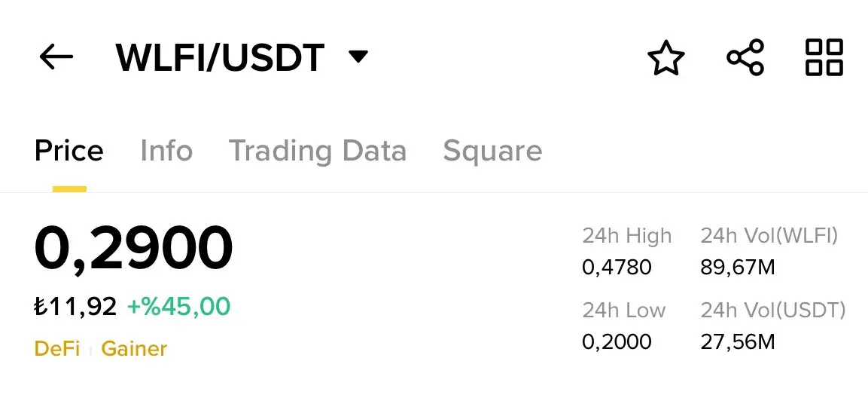Tap the ₺11,92 converted price
The image size is (868, 410).
(x=76, y=307)
